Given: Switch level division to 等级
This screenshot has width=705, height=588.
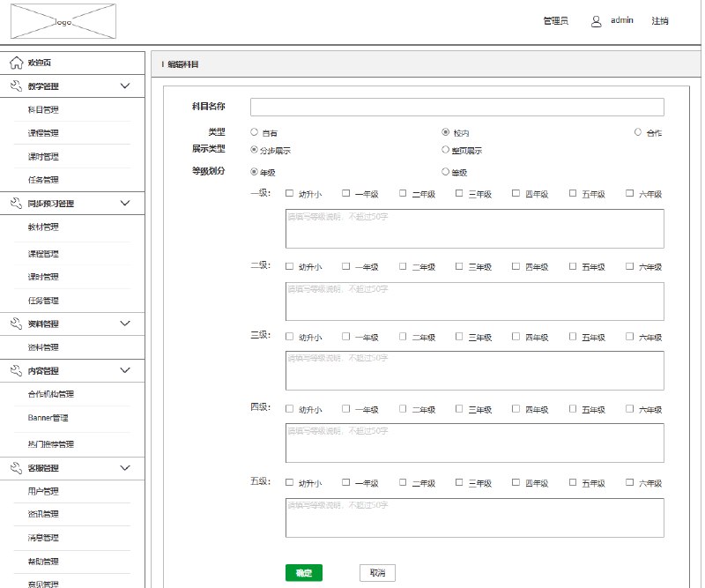Looking at the screenshot, I should click(446, 171).
